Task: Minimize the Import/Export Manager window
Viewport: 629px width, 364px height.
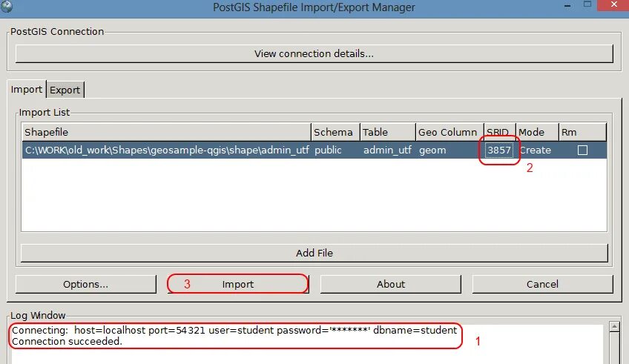Action: coord(567,6)
